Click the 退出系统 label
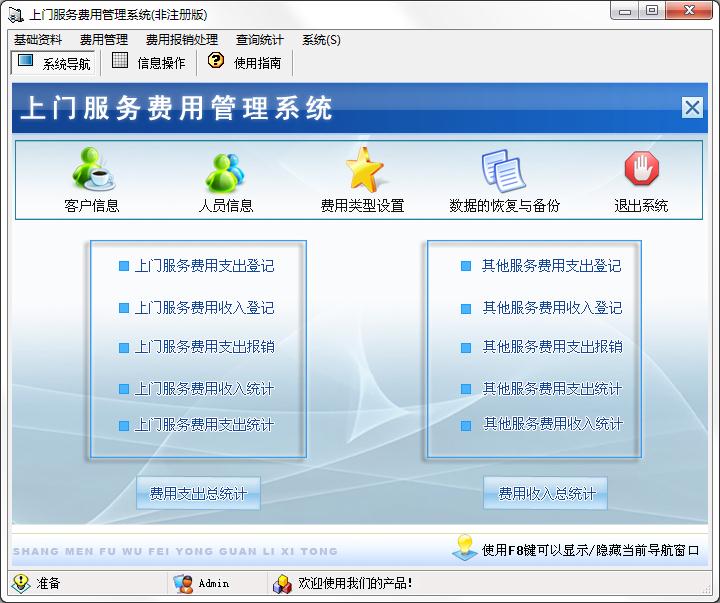720x603 pixels. 641,205
